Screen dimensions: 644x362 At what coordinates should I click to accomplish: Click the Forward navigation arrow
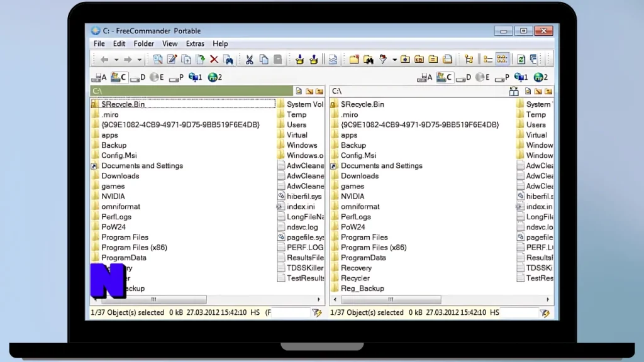tap(128, 60)
